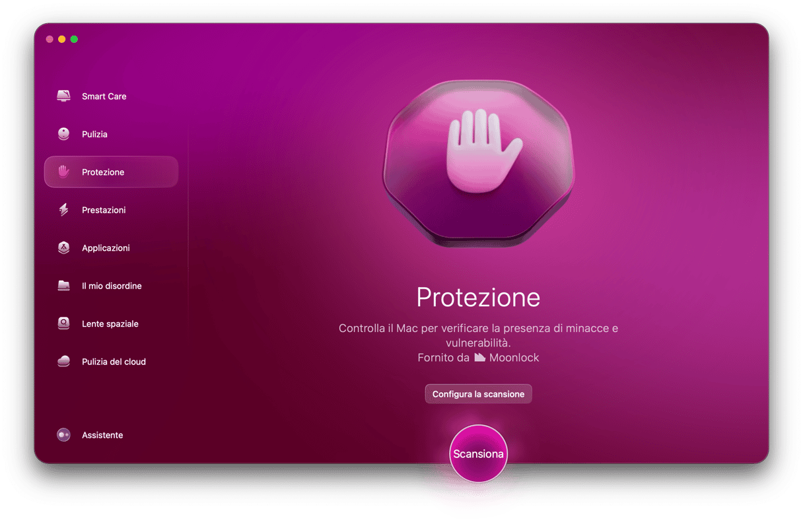Viewport: 803px width, 532px height.
Task: Select Pulizia del cloud label
Action: pos(114,362)
